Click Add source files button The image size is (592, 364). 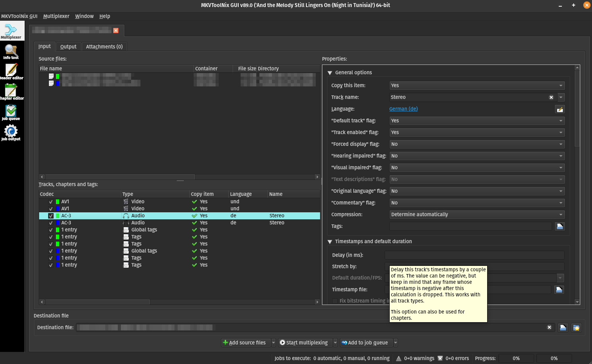click(246, 342)
